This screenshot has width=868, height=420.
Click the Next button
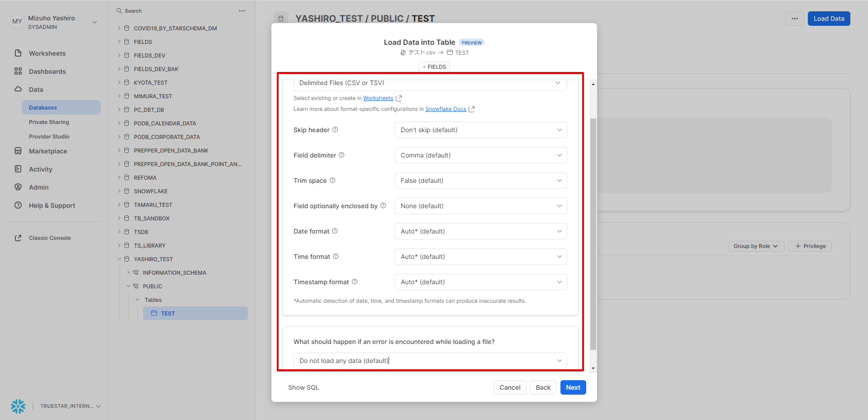[573, 387]
